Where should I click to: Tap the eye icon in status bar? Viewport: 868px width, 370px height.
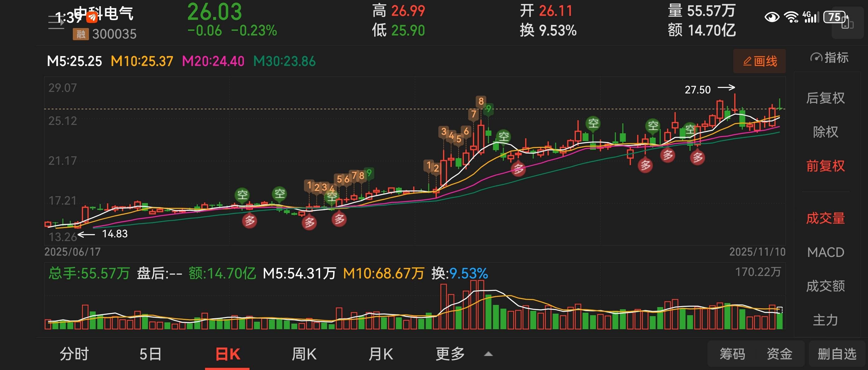(772, 17)
